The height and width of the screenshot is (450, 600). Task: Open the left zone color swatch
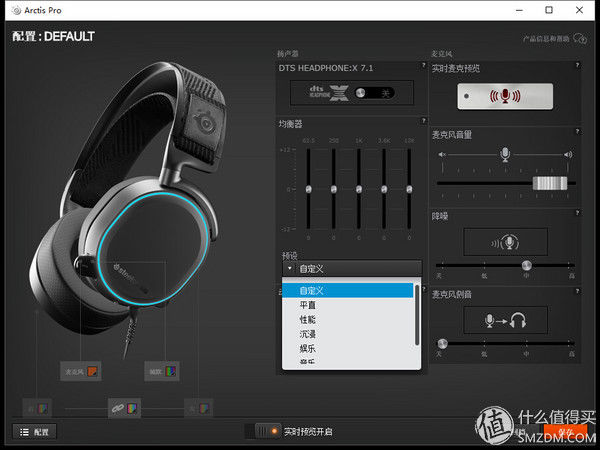click(42, 409)
